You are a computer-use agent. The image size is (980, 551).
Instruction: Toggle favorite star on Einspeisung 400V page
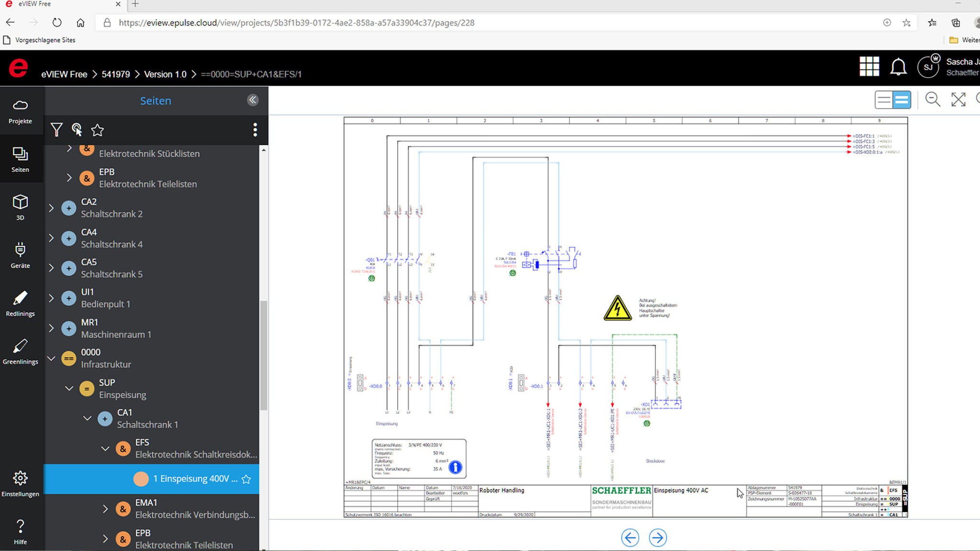click(246, 479)
